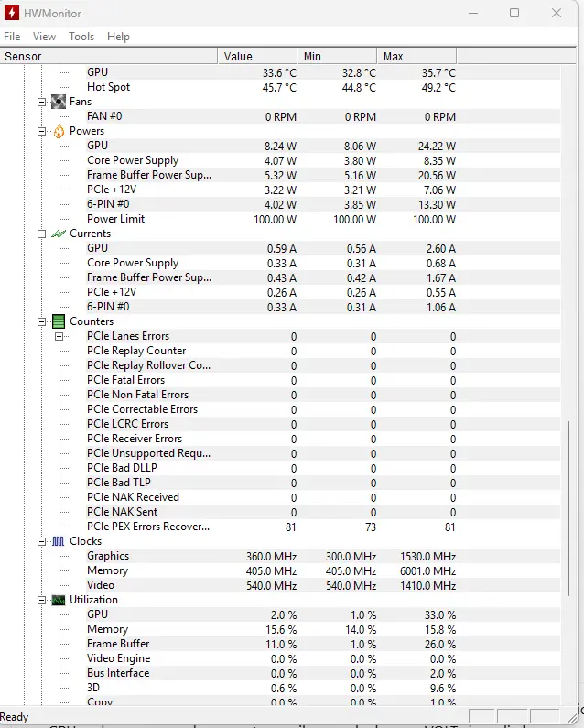Click the Fans category fan icon
This screenshot has height=728, width=584.
coord(59,102)
